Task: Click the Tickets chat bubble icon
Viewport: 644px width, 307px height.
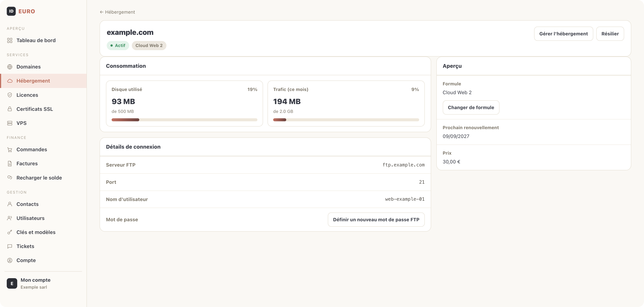Action: [10, 246]
